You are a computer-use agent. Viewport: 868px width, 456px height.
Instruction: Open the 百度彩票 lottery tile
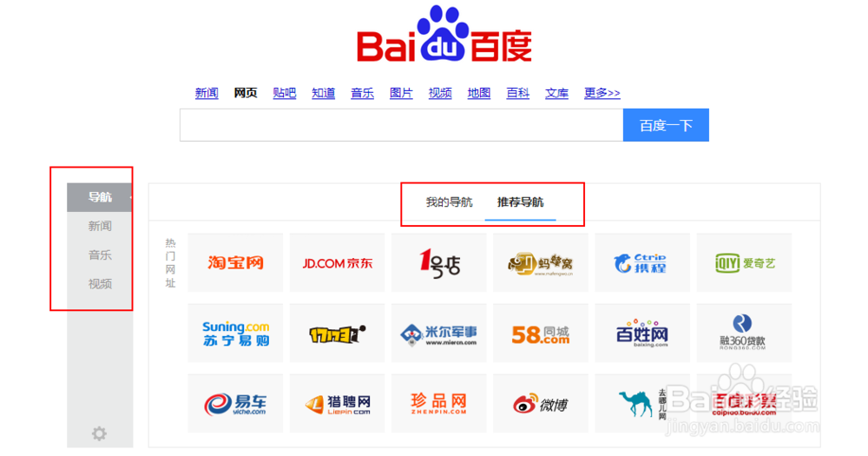coord(745,403)
